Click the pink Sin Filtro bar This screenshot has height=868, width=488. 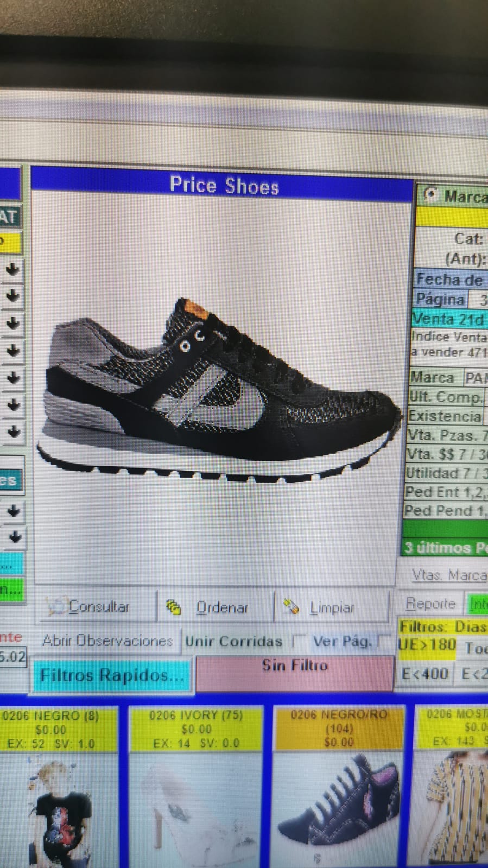[x=295, y=673]
